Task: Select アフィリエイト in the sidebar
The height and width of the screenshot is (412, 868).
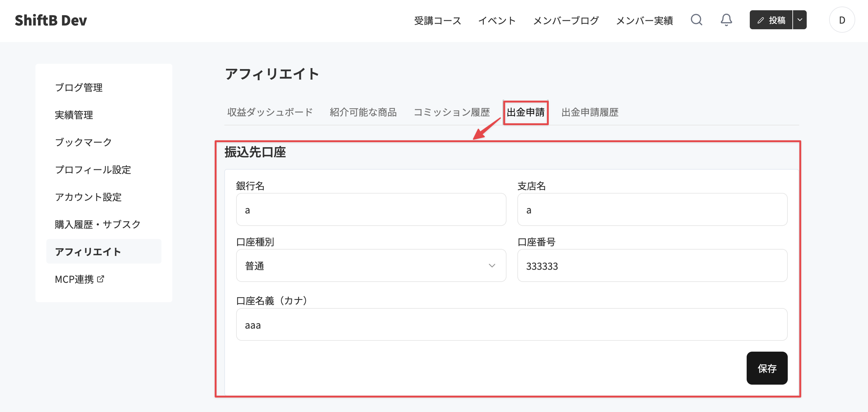Action: pyautogui.click(x=104, y=251)
